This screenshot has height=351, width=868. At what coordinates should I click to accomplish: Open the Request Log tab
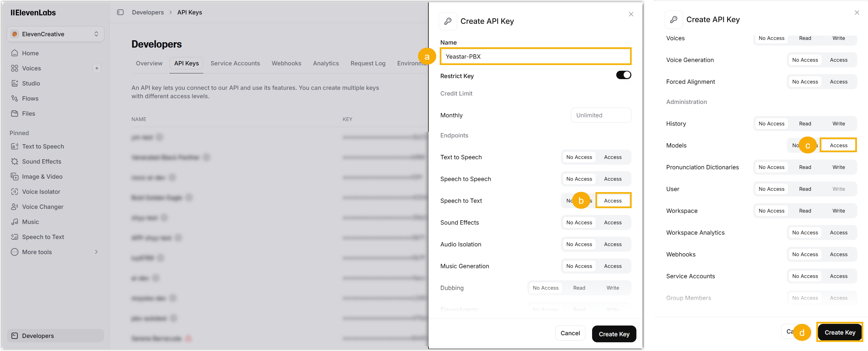tap(368, 63)
